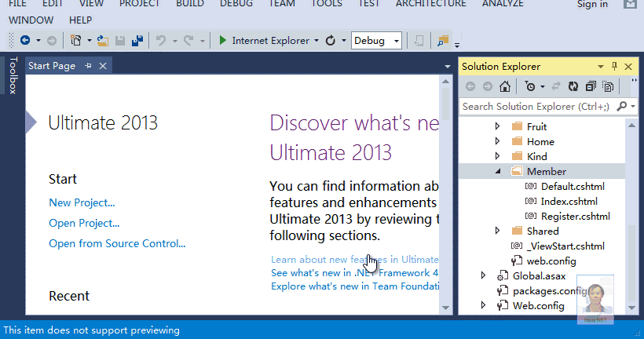The width and height of the screenshot is (644, 339).
Task: Click Sync with Active Document icon
Action: [x=556, y=86]
